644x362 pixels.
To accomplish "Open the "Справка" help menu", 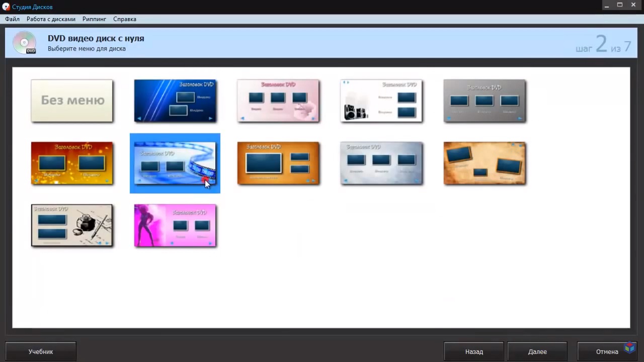I will point(125,19).
